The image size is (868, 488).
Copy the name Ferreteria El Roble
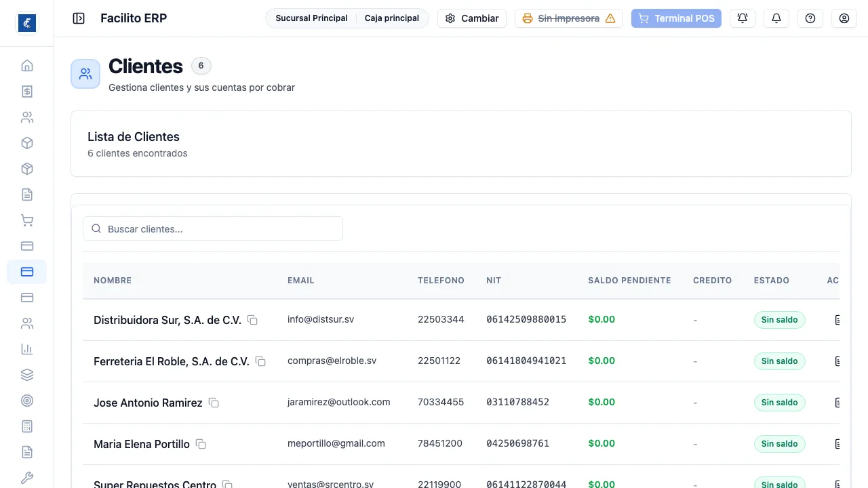coord(260,361)
